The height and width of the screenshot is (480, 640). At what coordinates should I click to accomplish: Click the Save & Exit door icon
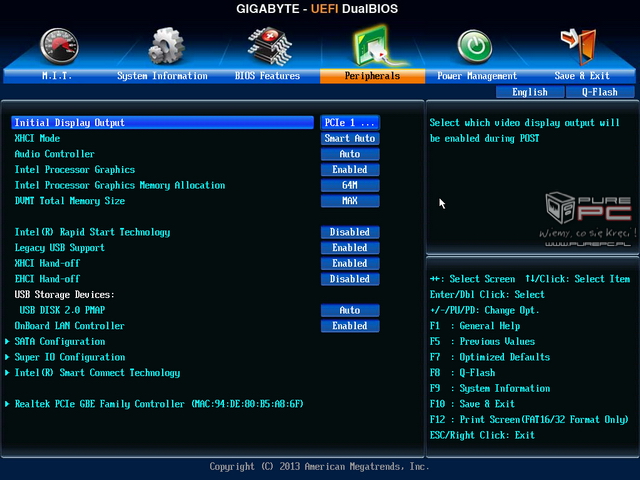[579, 47]
